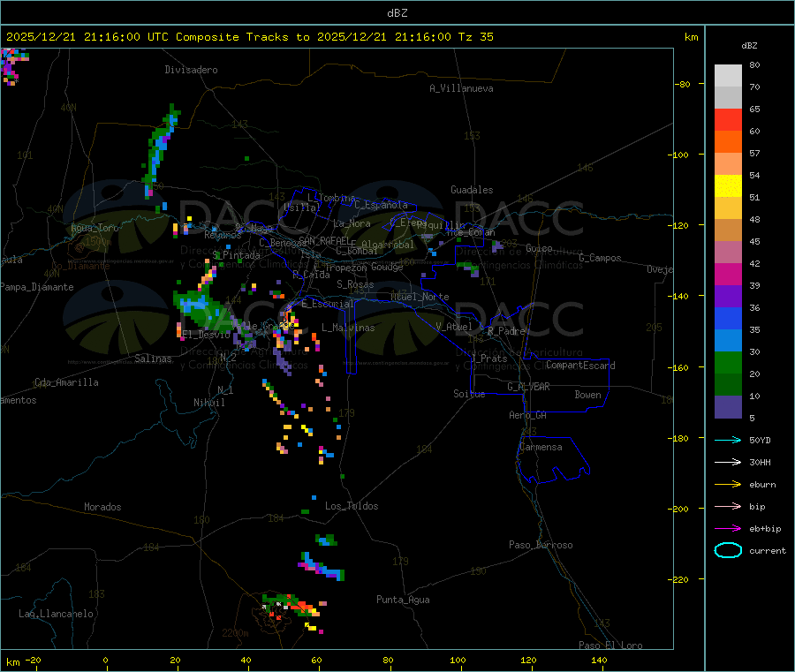Click the S_Rosas map label
Image resolution: width=795 pixels, height=672 pixels.
pyautogui.click(x=355, y=284)
